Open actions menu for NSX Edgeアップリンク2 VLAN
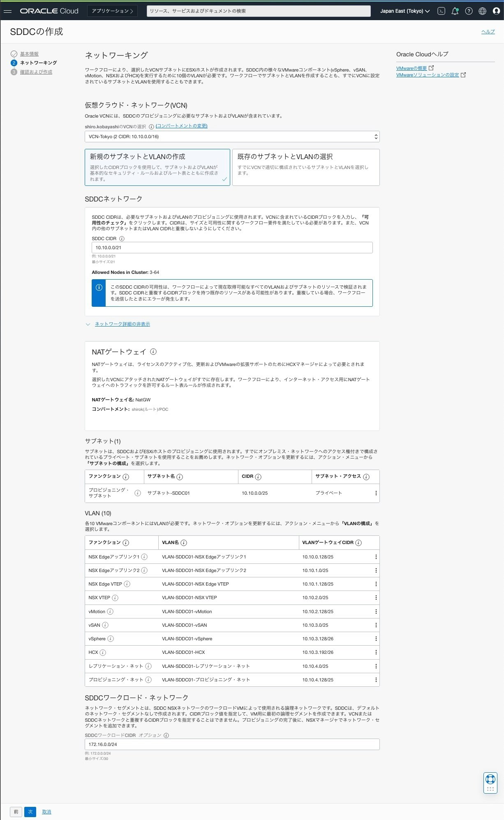This screenshot has width=504, height=820. click(x=376, y=570)
